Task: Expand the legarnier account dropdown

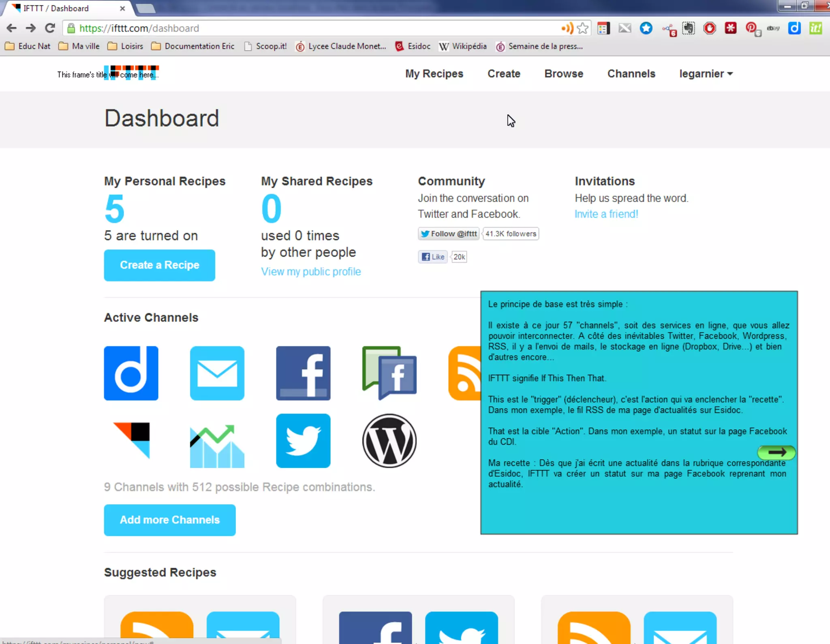Action: point(706,74)
